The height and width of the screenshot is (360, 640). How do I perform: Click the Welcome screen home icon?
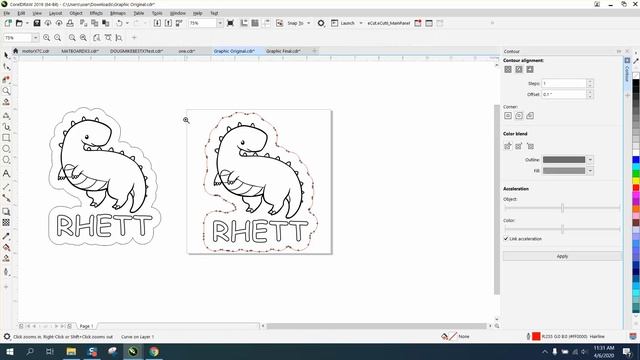click(16, 51)
